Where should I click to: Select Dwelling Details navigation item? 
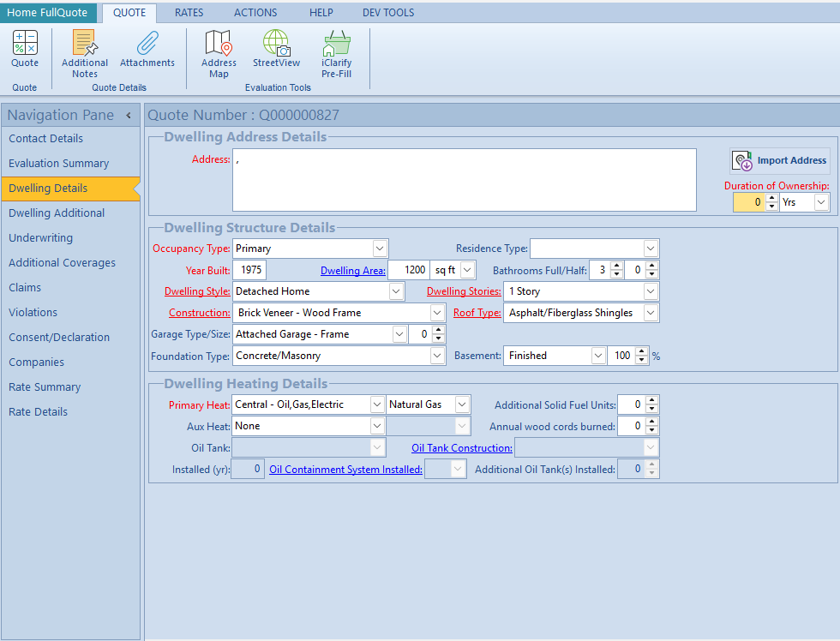[70, 189]
